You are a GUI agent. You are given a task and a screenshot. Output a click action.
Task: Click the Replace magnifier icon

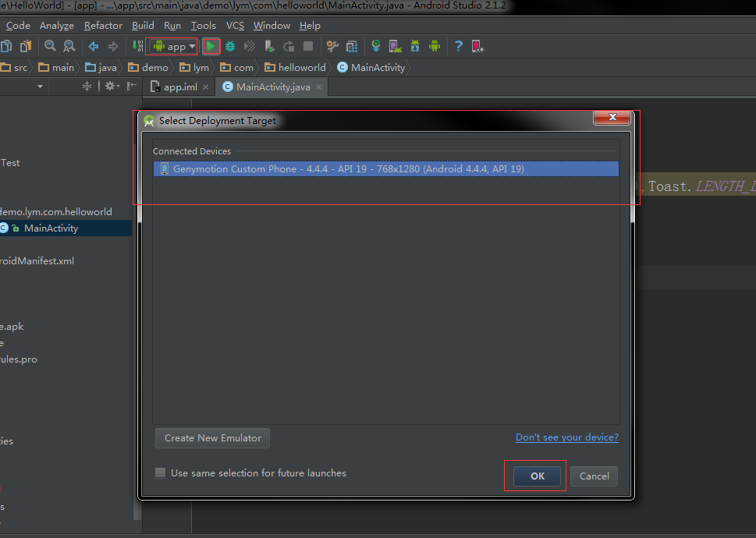(x=69, y=46)
